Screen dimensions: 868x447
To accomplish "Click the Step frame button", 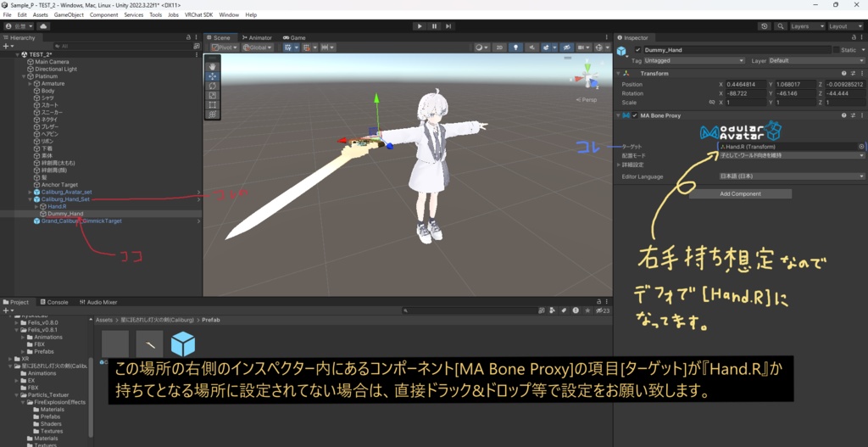I will 448,26.
